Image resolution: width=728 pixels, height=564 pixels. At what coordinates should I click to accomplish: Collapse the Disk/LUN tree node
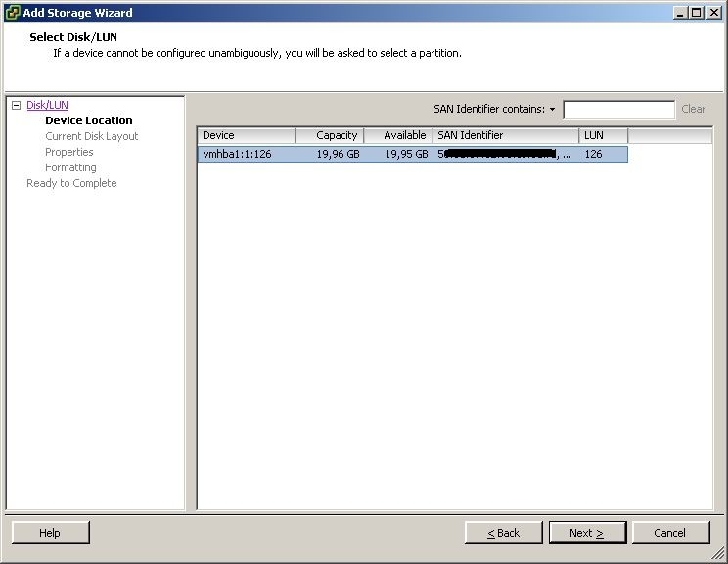pyautogui.click(x=17, y=105)
